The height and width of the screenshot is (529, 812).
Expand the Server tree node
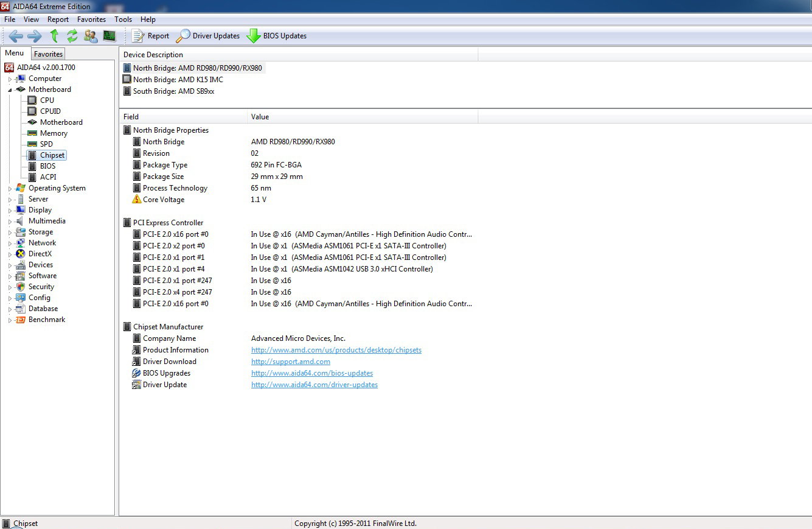pos(10,200)
